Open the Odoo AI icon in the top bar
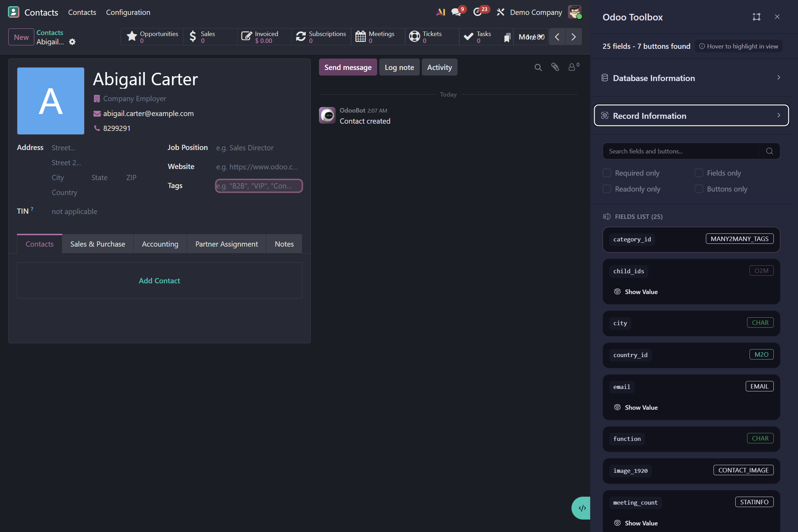 coord(441,11)
